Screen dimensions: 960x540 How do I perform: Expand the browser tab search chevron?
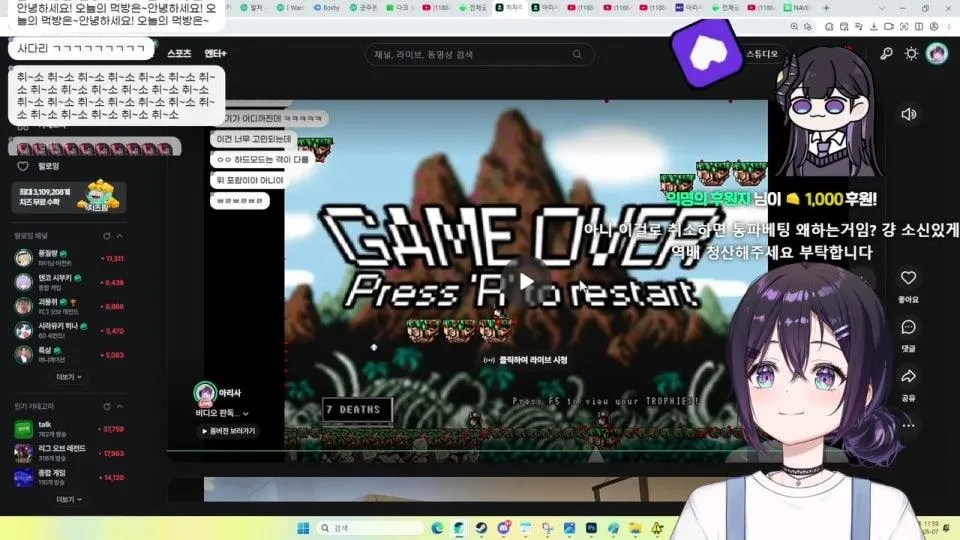pyautogui.click(x=882, y=8)
